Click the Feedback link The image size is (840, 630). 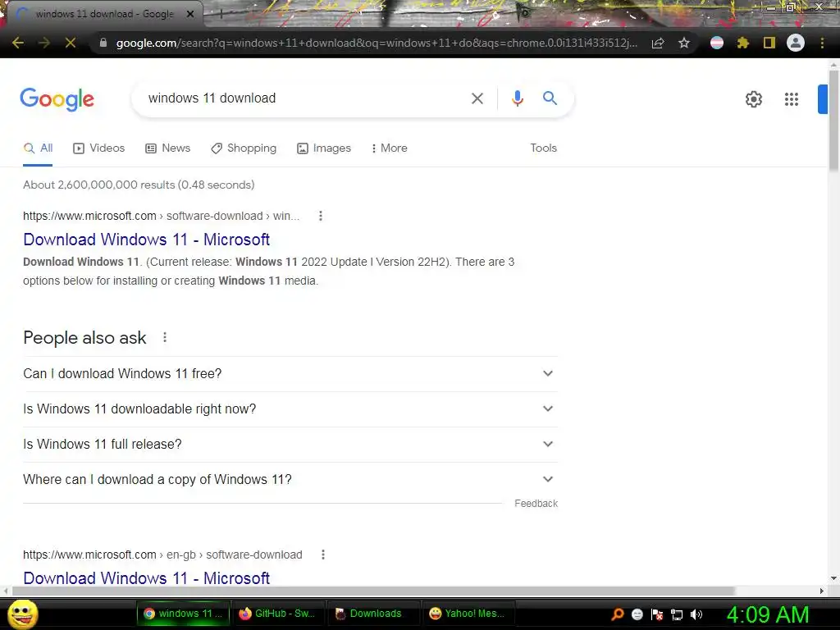point(536,504)
